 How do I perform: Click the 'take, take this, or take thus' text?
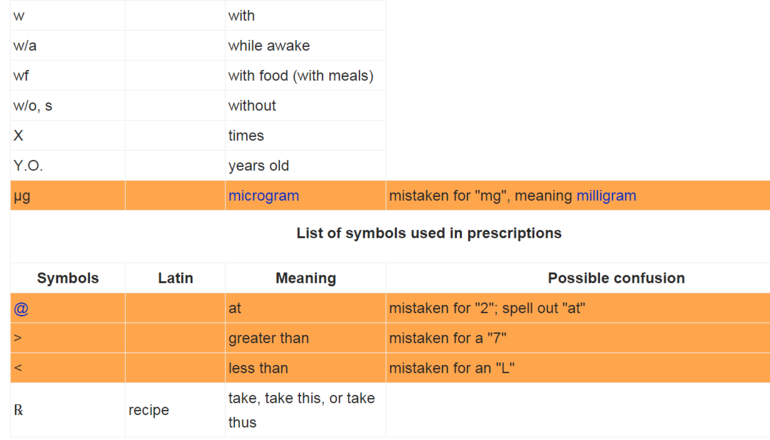pyautogui.click(x=301, y=410)
